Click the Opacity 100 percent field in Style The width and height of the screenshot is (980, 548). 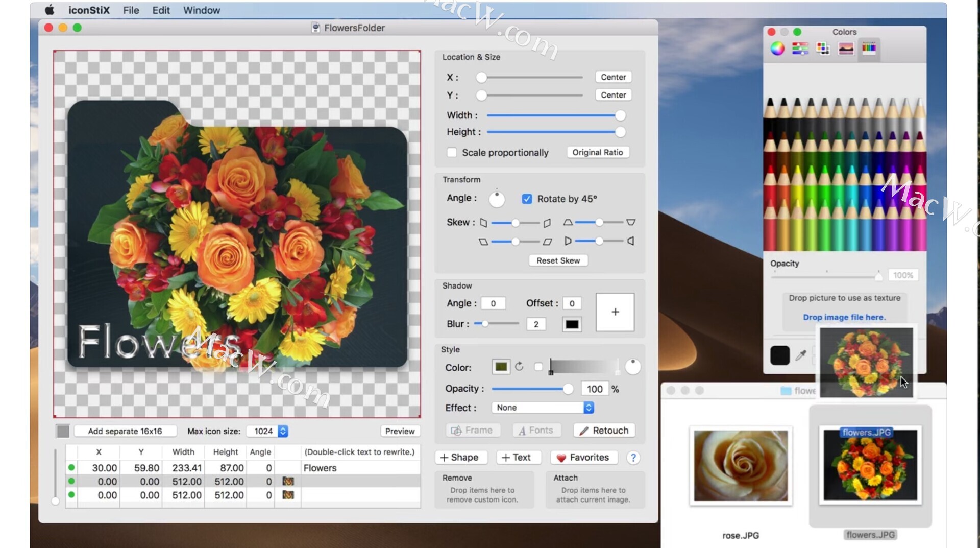(595, 389)
